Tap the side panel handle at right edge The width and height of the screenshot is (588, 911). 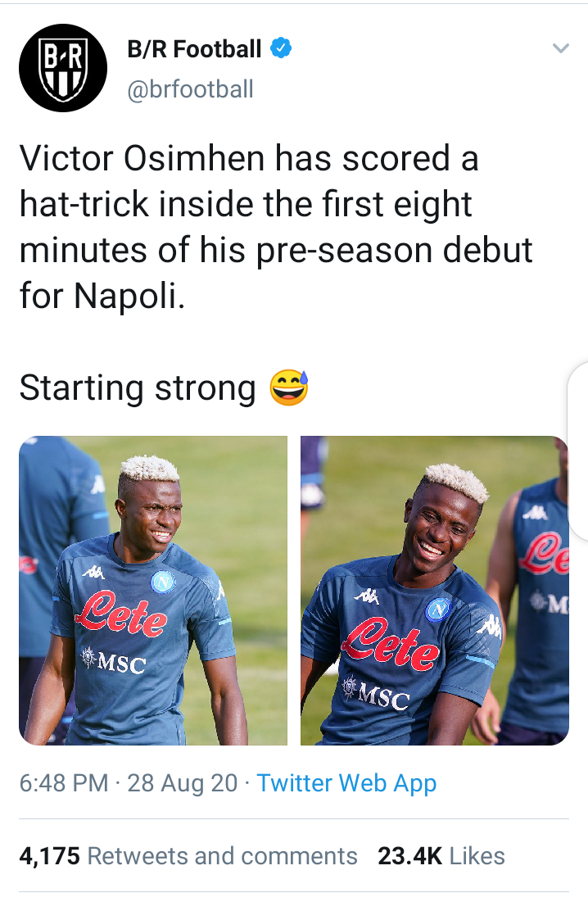coord(578,451)
